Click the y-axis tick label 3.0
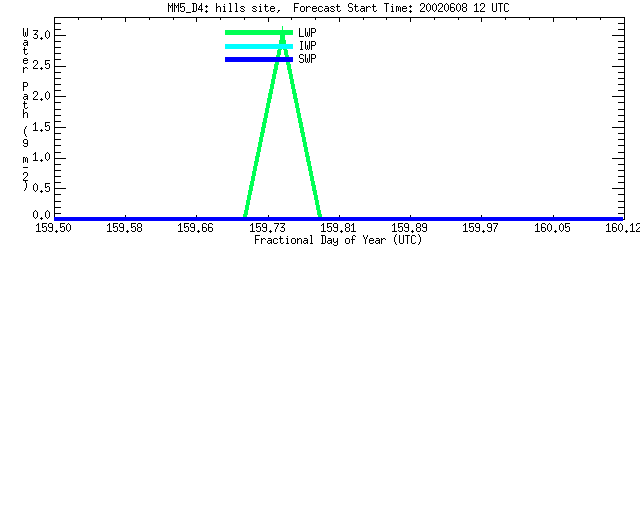This screenshot has height=512, width=640. click(42, 35)
